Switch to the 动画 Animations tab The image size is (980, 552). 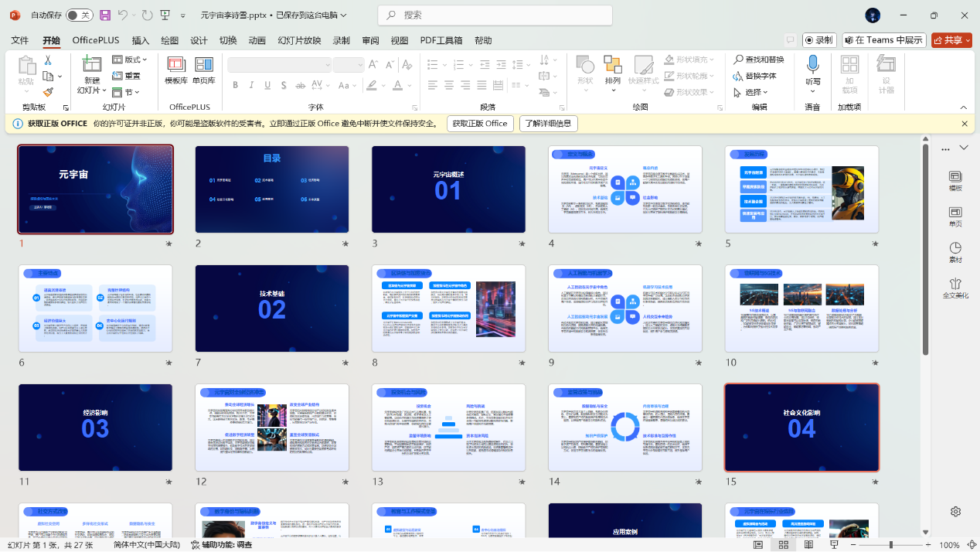click(257, 40)
